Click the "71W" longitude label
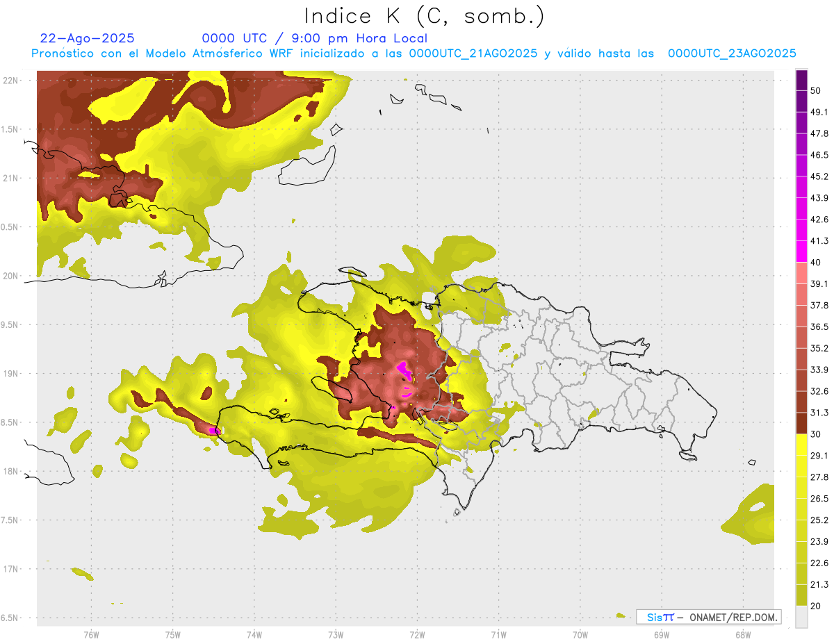Viewport: 834px width, 644px height. (498, 635)
